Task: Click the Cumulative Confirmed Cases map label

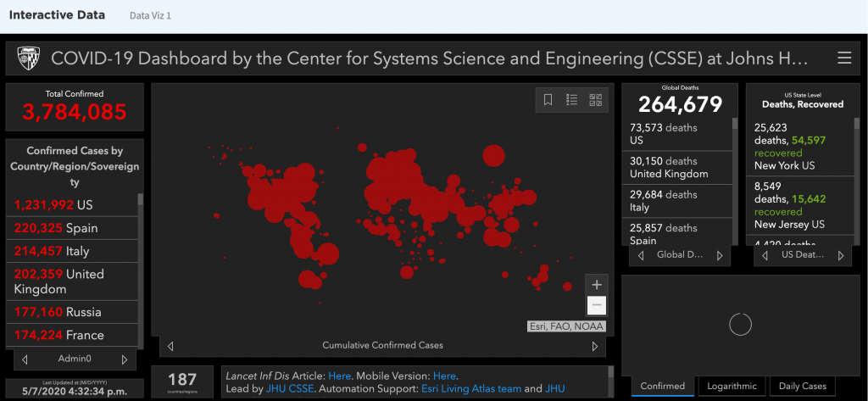Action: click(382, 346)
